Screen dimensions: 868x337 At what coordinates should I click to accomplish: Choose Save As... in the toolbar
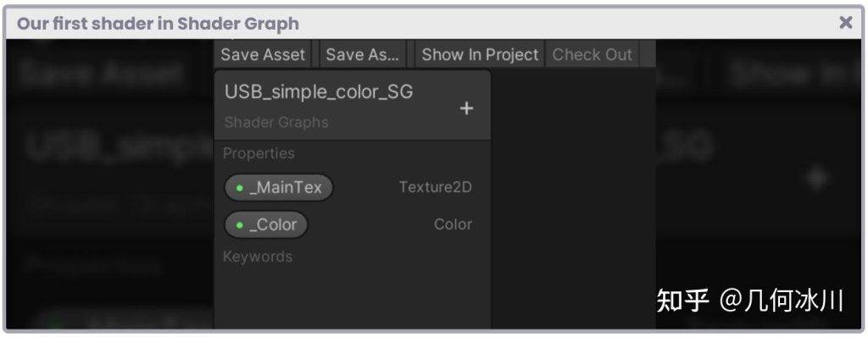pos(363,55)
